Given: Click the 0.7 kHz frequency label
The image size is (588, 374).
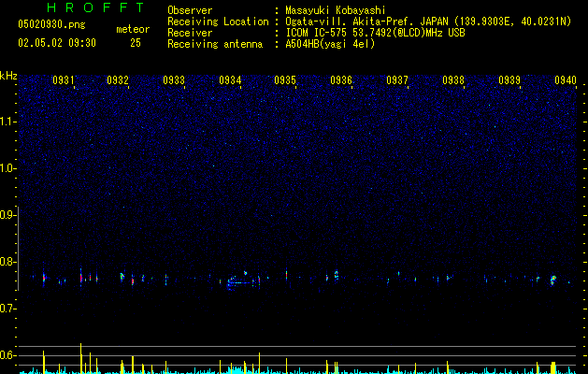Looking at the screenshot, I should [8, 309].
